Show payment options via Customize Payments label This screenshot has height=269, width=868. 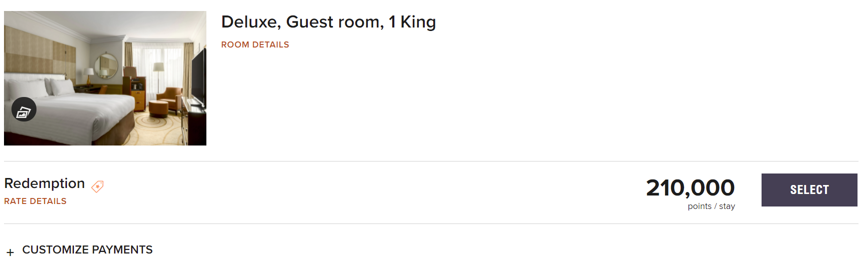pos(87,249)
